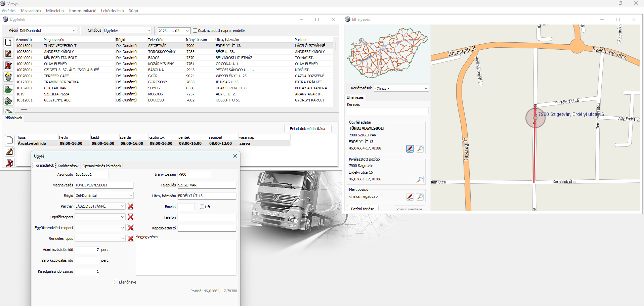Click the pencil icon in Mért pozíció

[410, 197]
